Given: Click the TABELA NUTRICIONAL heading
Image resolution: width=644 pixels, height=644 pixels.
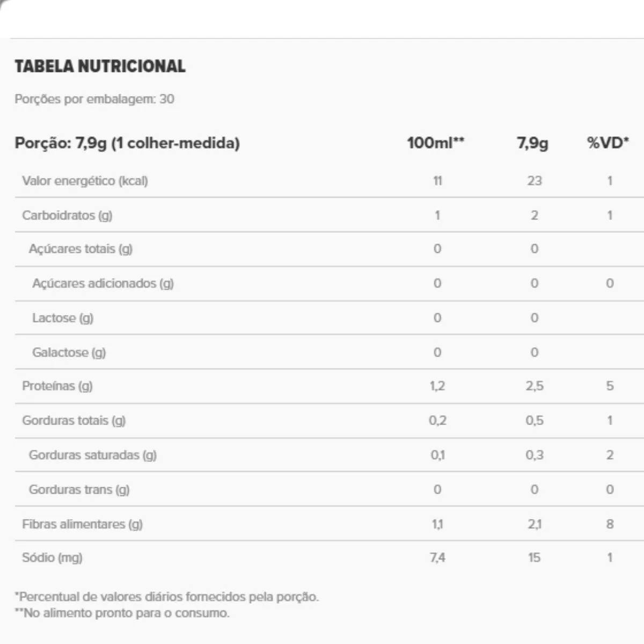Looking at the screenshot, I should click(100, 67).
